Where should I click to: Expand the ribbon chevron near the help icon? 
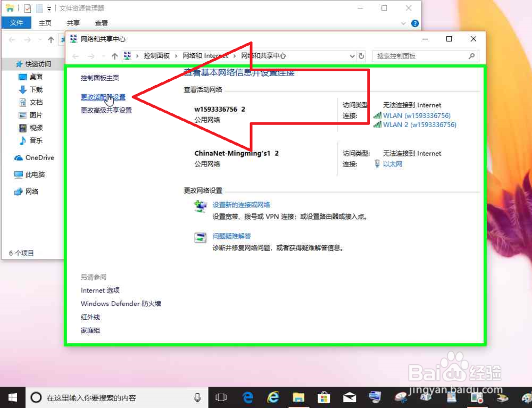403,23
